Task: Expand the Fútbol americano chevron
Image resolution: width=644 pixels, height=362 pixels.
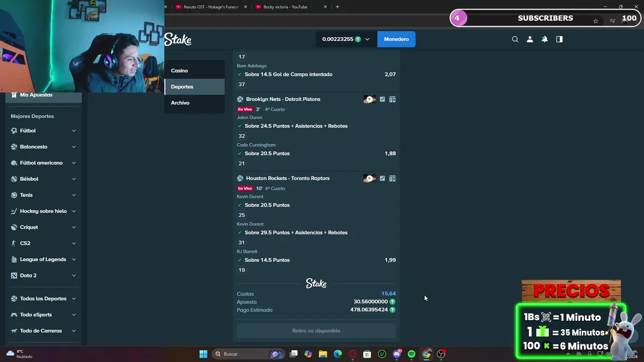Action: point(73,163)
